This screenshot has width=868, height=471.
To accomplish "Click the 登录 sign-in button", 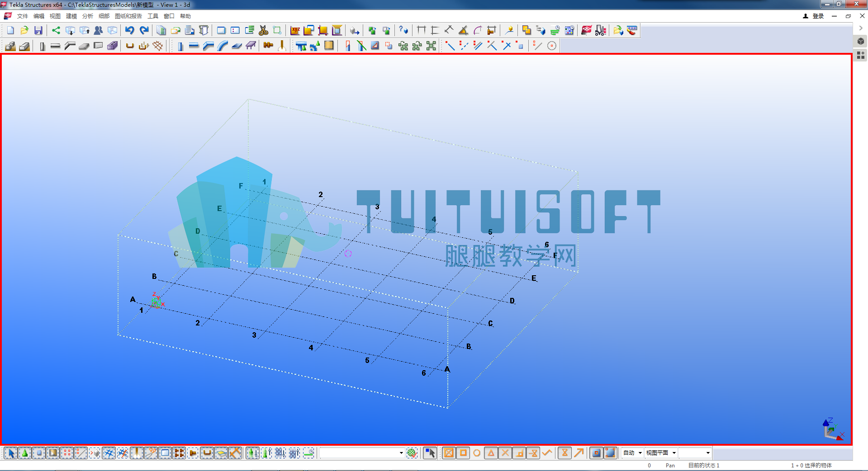I will (814, 16).
